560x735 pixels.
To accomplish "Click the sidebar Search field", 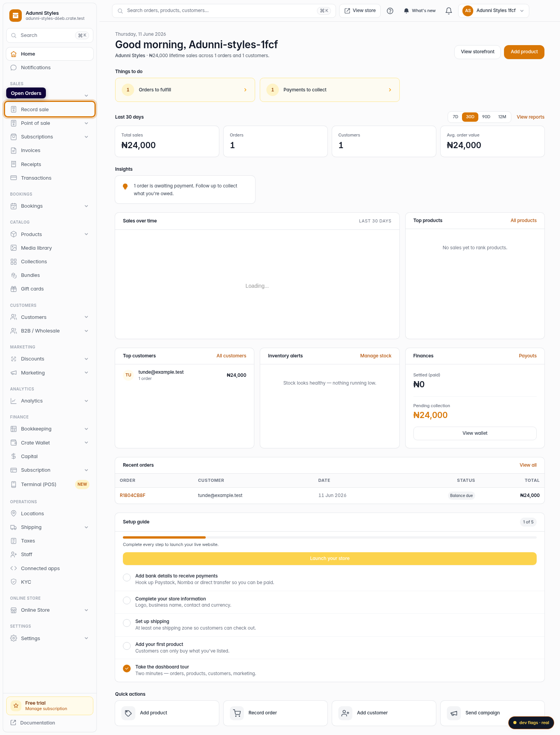I will pos(50,35).
